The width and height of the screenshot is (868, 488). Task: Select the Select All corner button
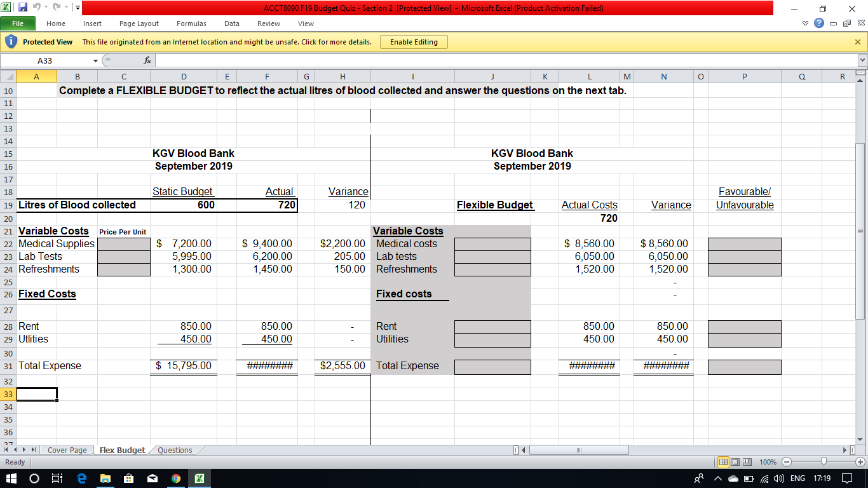point(8,76)
